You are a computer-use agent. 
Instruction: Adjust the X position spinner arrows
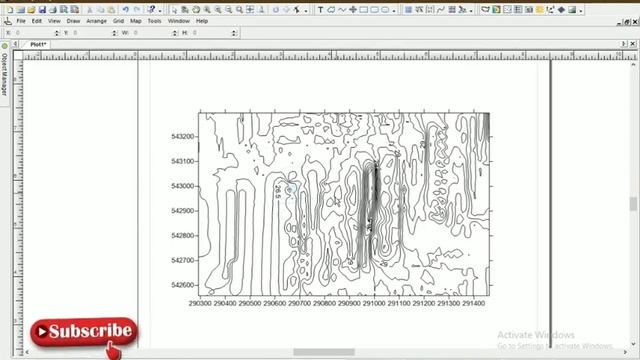pyautogui.click(x=57, y=33)
